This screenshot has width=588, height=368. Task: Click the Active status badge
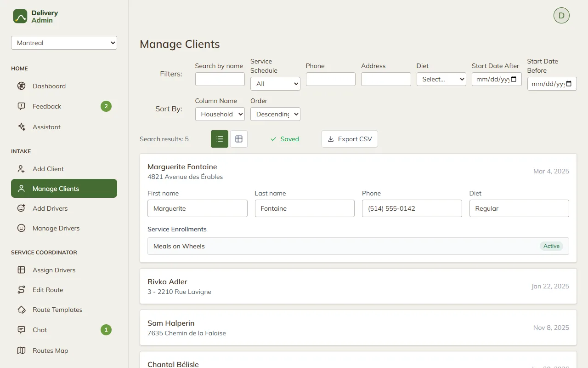point(551,246)
